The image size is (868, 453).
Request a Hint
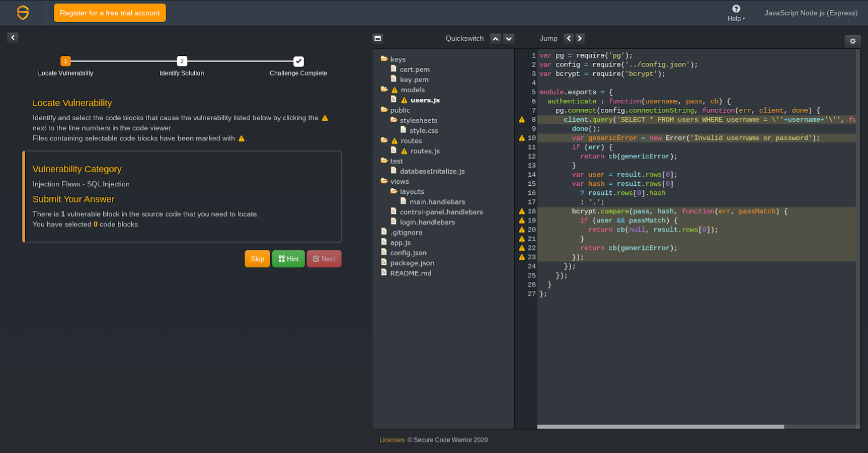(x=288, y=259)
